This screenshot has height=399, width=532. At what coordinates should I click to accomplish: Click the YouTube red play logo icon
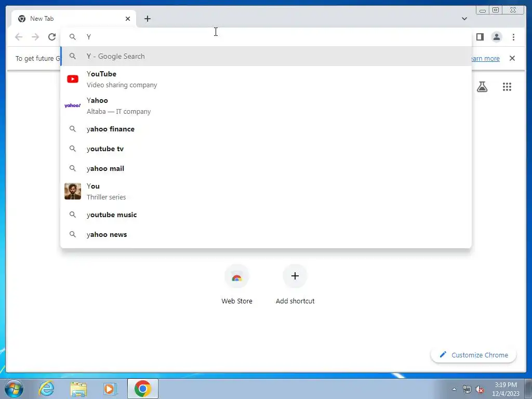coord(73,79)
